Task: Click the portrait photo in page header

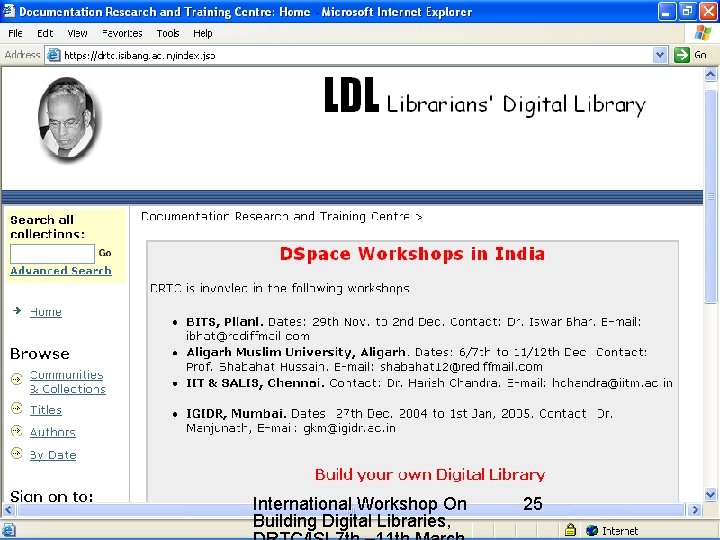Action: click(x=68, y=118)
